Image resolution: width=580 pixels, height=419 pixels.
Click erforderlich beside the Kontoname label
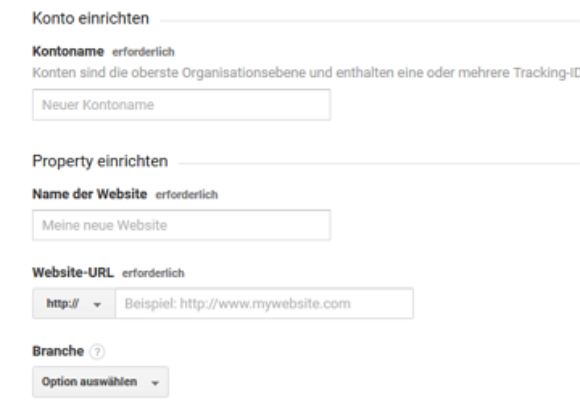[x=143, y=52]
